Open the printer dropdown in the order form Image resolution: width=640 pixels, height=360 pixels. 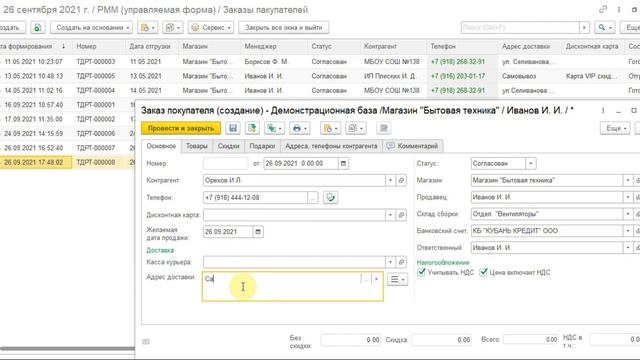click(x=300, y=128)
